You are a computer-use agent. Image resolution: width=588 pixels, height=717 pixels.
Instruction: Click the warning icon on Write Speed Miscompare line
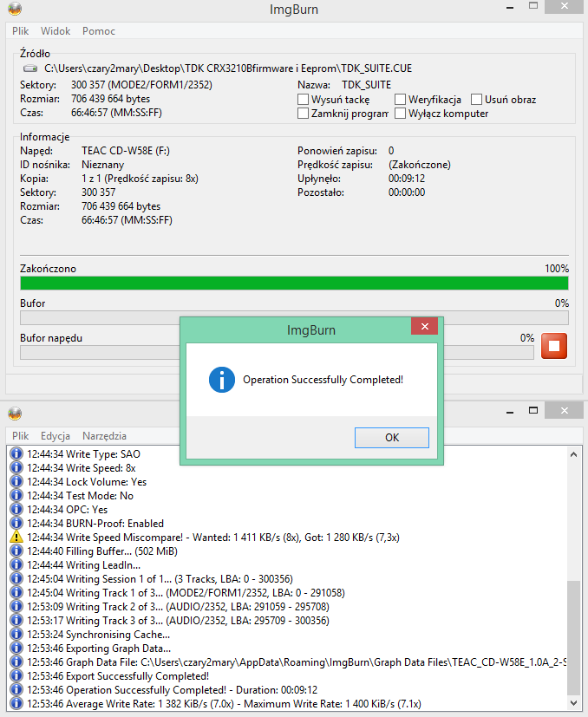click(16, 537)
